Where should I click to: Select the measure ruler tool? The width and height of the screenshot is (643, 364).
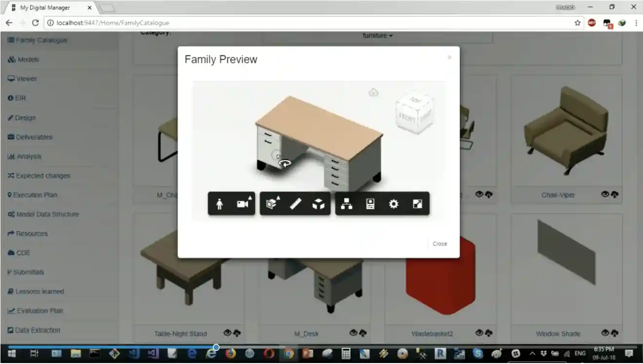(295, 203)
